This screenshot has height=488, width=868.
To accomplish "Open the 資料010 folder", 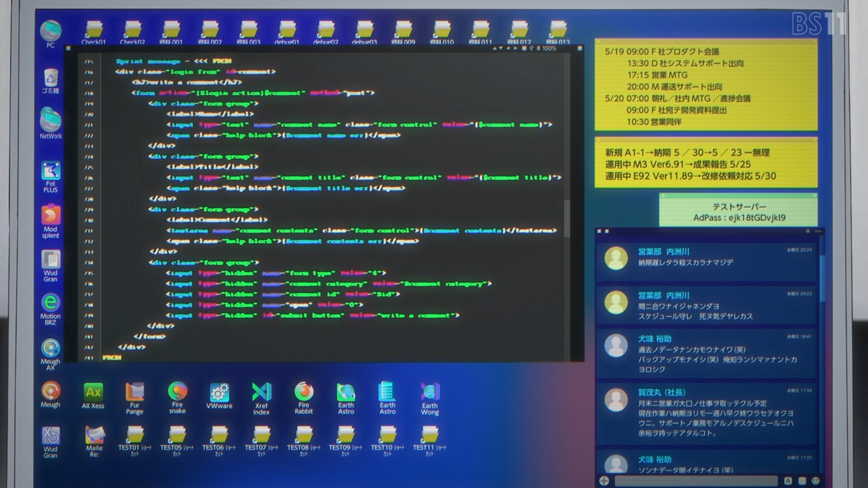I will pos(442,33).
